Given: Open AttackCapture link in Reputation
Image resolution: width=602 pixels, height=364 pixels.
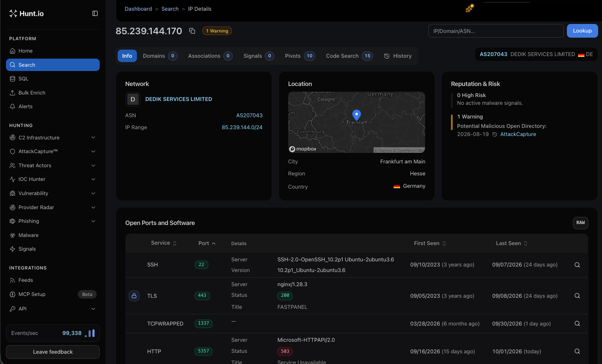Looking at the screenshot, I should click(x=518, y=134).
